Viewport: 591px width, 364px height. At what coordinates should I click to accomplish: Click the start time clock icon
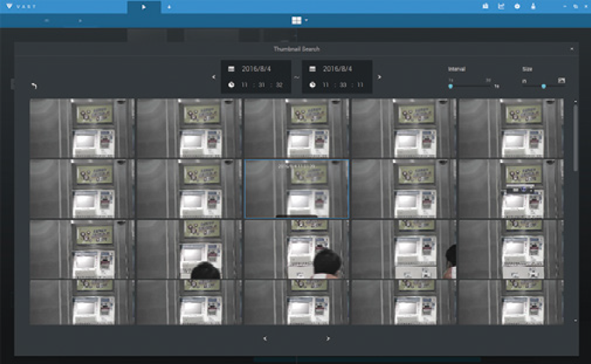pos(231,85)
